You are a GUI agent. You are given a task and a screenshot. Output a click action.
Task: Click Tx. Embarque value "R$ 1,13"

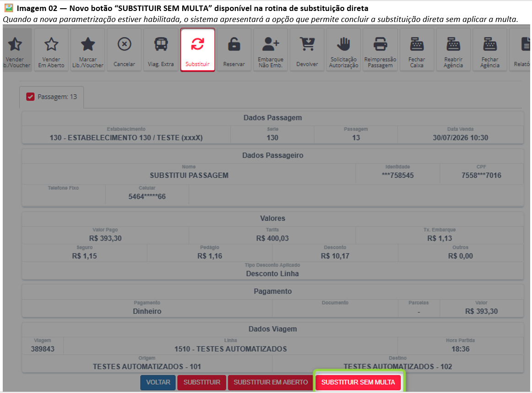(440, 238)
